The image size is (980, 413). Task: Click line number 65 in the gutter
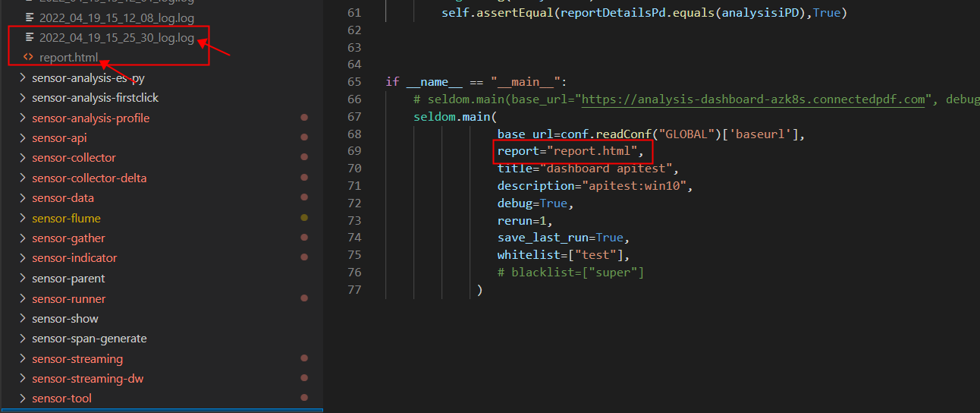(353, 82)
